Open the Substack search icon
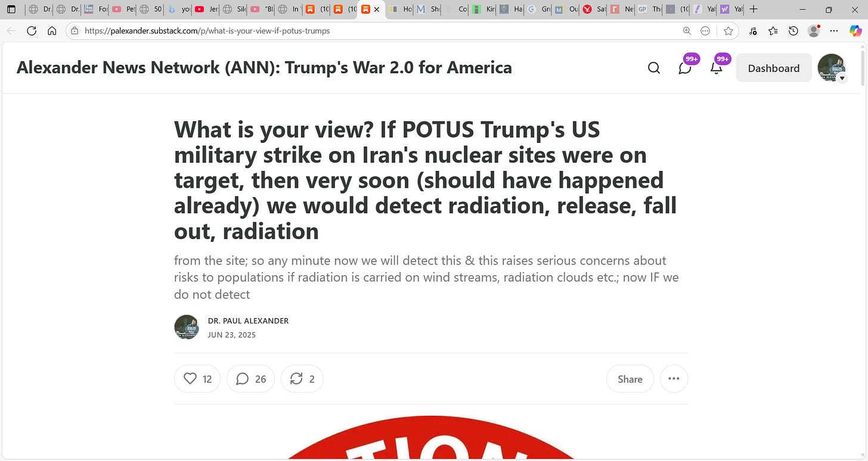Screen dimensions: 868x461 click(x=654, y=68)
